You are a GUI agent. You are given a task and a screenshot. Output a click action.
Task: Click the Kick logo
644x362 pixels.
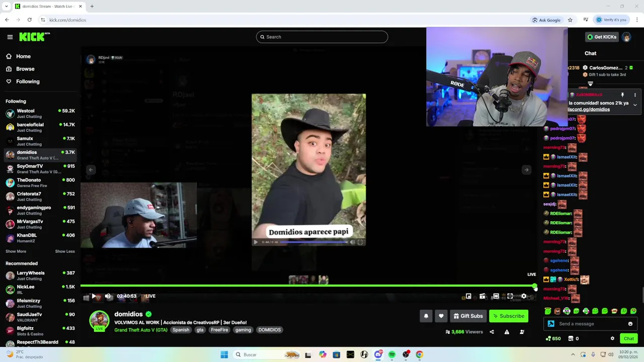pyautogui.click(x=34, y=37)
